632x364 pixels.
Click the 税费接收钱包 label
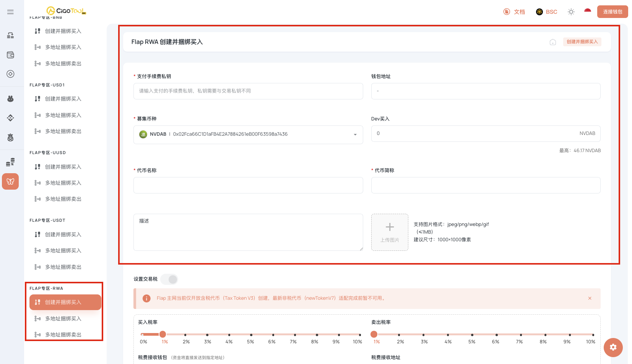coord(153,357)
